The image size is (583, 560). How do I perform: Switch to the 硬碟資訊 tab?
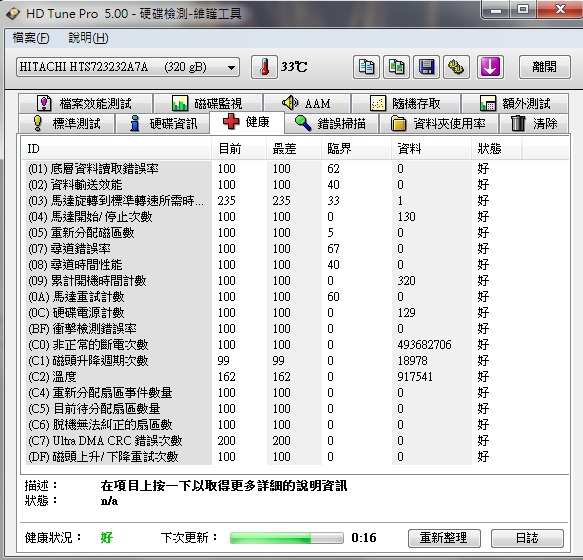(162, 123)
